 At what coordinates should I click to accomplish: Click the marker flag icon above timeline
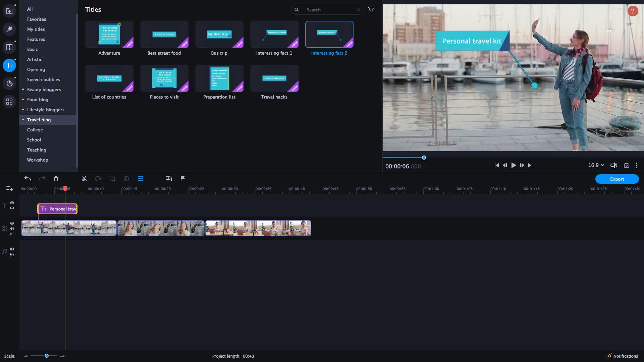[182, 179]
